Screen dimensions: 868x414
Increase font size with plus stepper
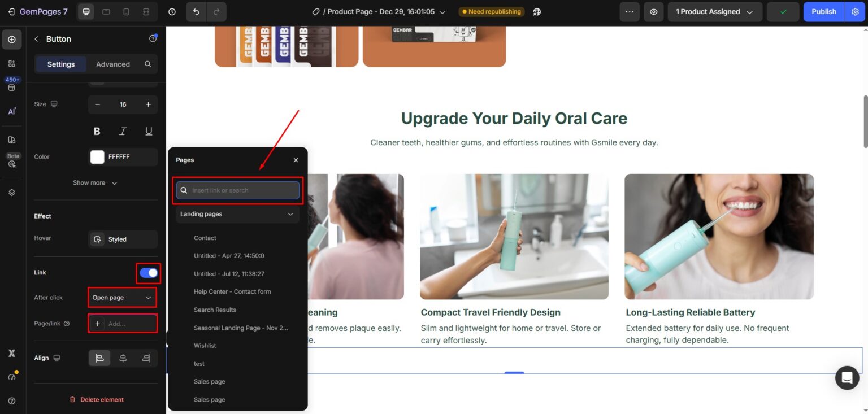(148, 104)
